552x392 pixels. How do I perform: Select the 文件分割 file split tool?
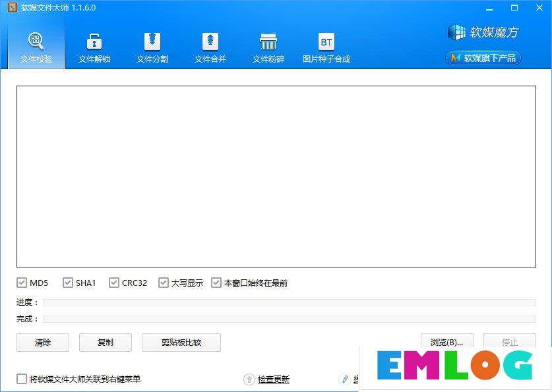pyautogui.click(x=152, y=46)
